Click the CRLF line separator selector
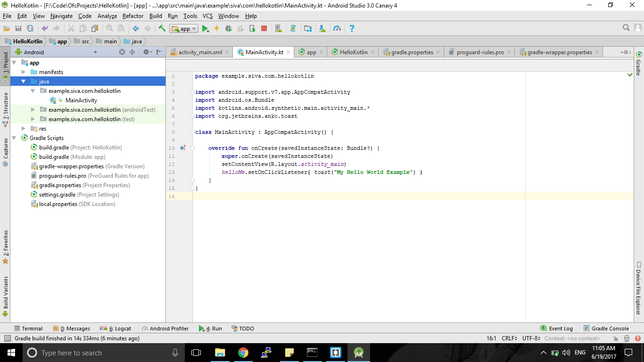The width and height of the screenshot is (644, 362). coord(509,338)
